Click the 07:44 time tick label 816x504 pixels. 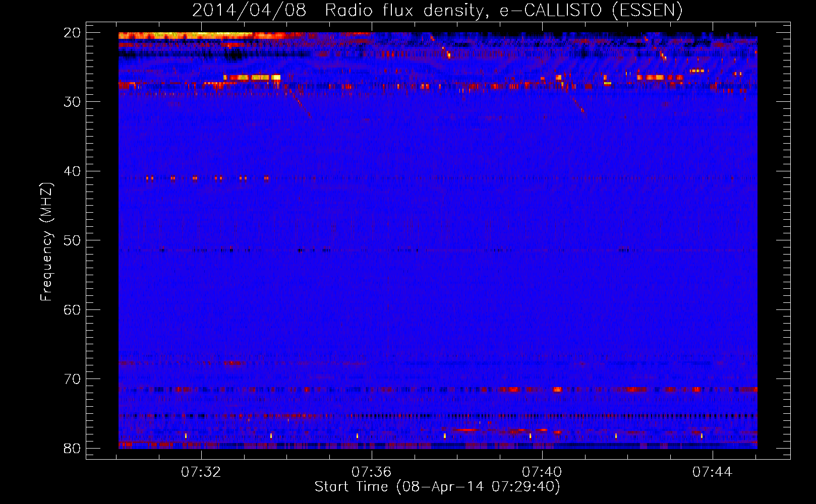click(713, 472)
